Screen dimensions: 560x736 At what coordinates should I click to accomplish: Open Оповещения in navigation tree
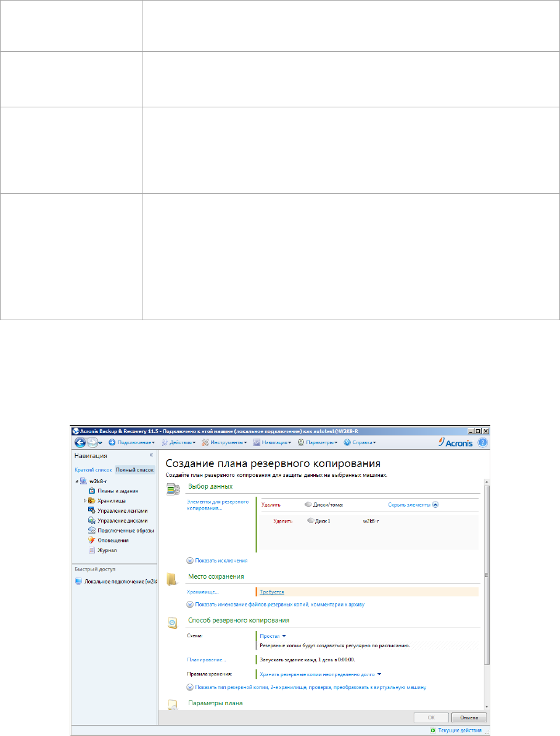coord(112,540)
